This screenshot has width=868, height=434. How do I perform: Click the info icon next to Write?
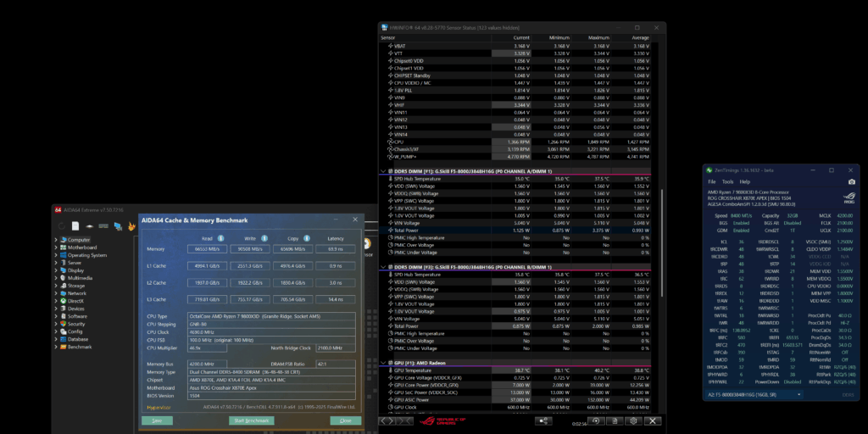tap(264, 238)
